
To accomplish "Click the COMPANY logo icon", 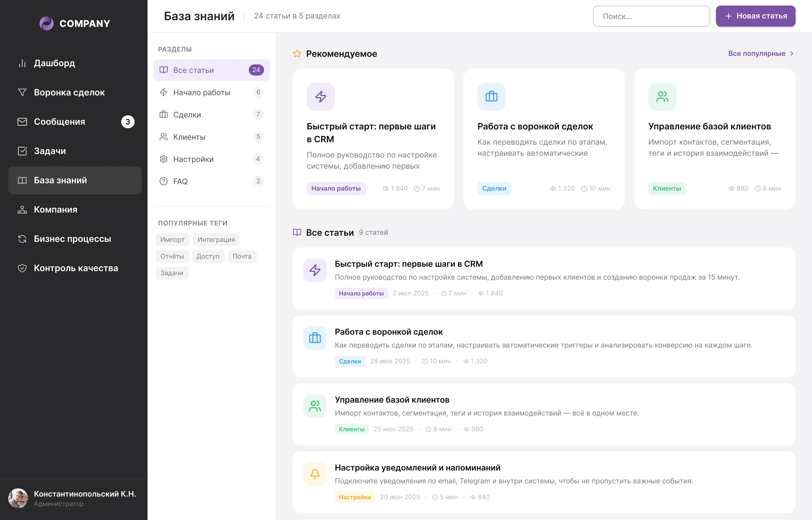I will click(x=47, y=23).
